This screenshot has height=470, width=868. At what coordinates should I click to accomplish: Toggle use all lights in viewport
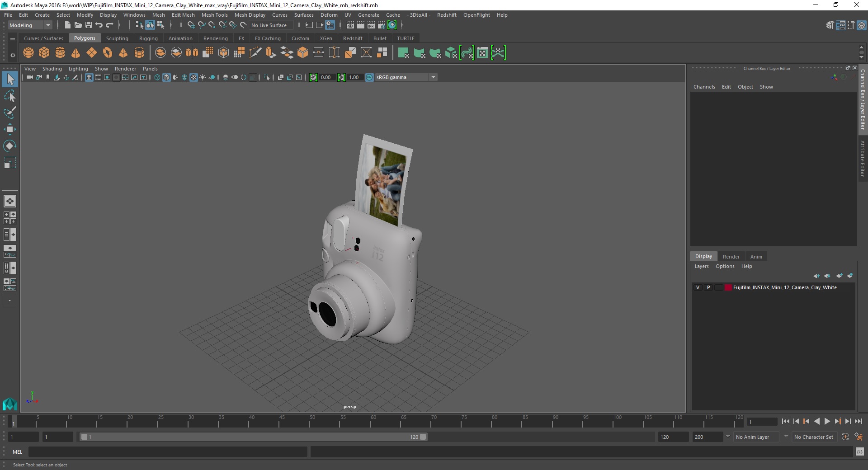(x=203, y=77)
